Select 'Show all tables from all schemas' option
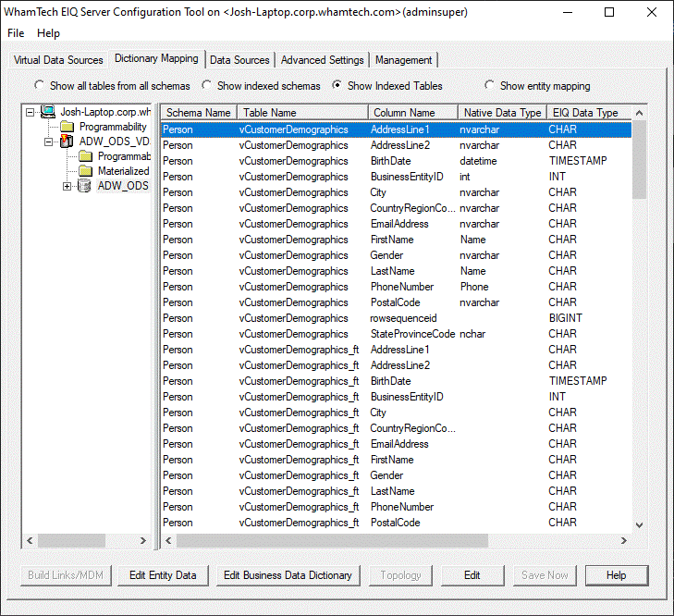Viewport: 674px width, 616px height. pyautogui.click(x=39, y=86)
